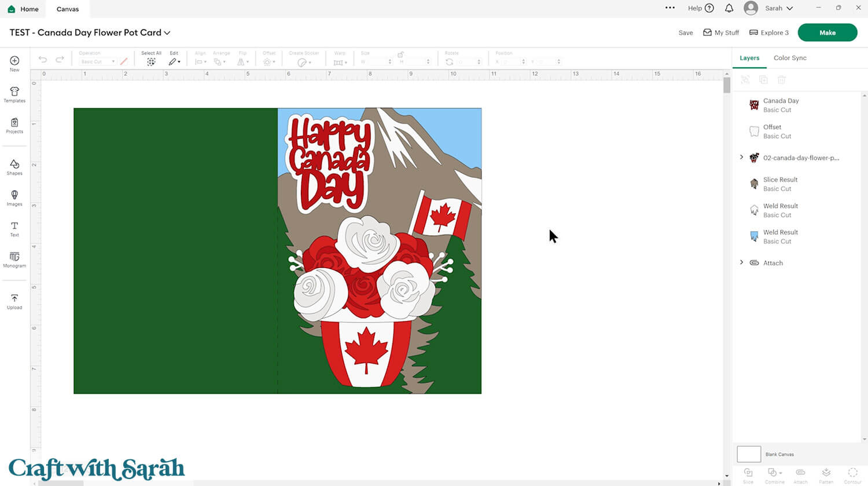Click the size lock icon
Image resolution: width=868 pixels, height=486 pixels.
400,54
